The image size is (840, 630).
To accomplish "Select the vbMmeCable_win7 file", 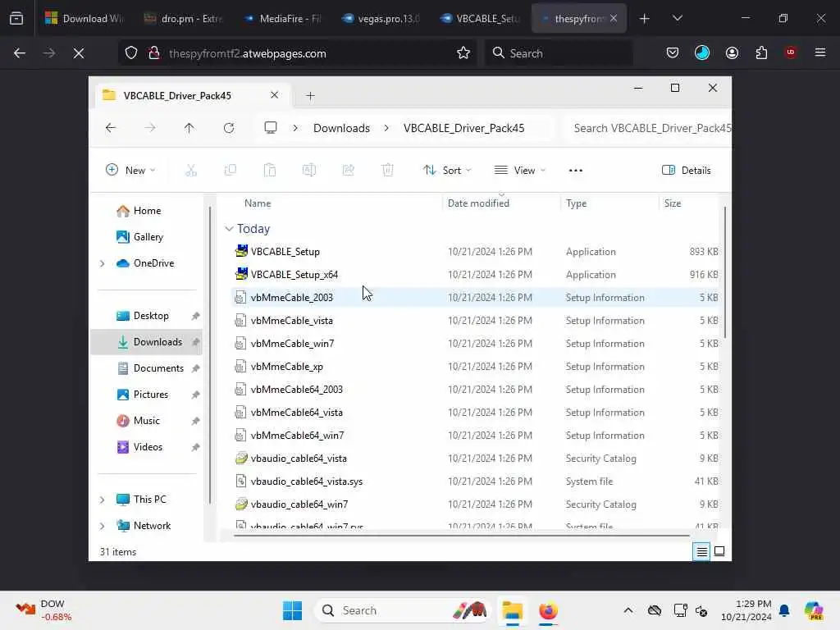I will 292,344.
